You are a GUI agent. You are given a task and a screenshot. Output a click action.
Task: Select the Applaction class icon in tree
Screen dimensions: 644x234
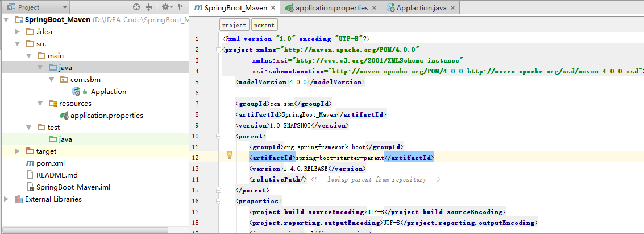(76, 91)
